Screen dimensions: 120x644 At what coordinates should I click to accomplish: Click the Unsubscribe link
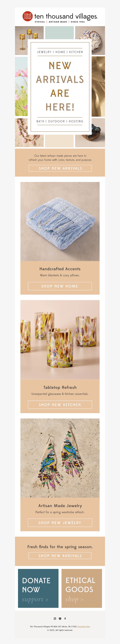pos(84,627)
